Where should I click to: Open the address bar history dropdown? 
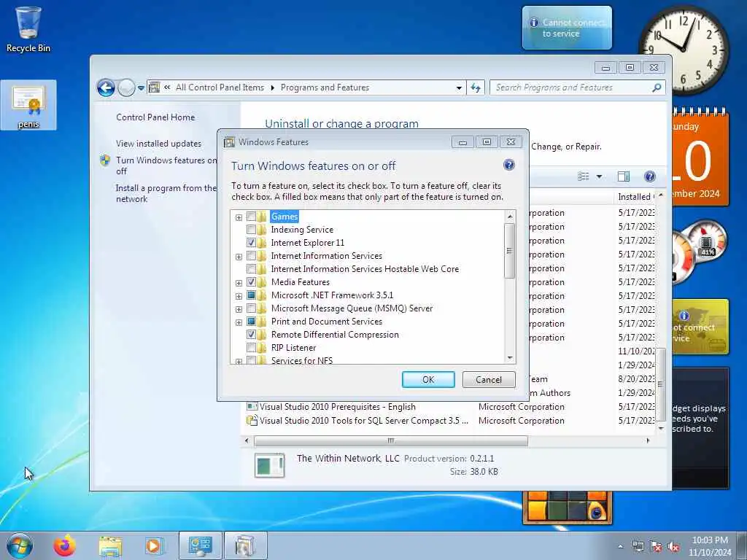coord(459,87)
